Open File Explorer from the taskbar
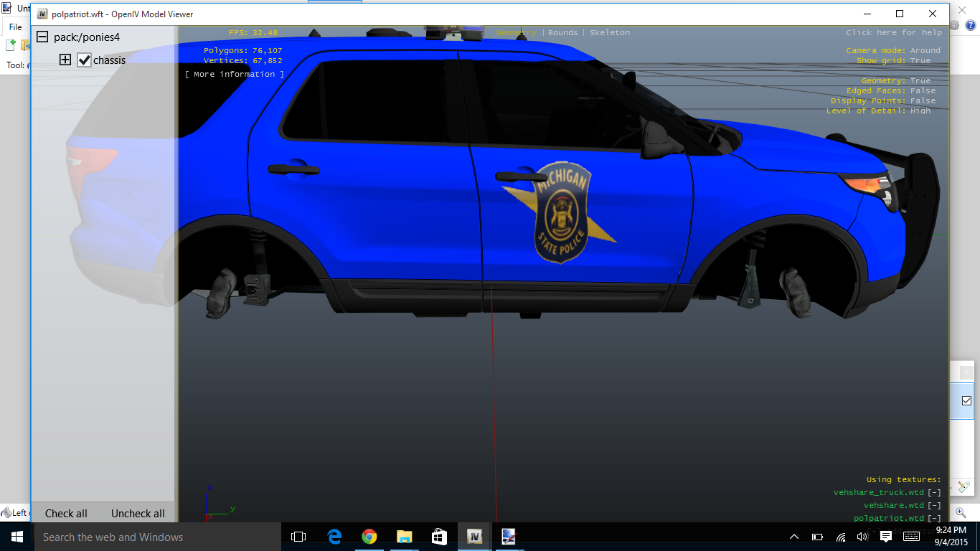This screenshot has width=980, height=551. pyautogui.click(x=405, y=537)
